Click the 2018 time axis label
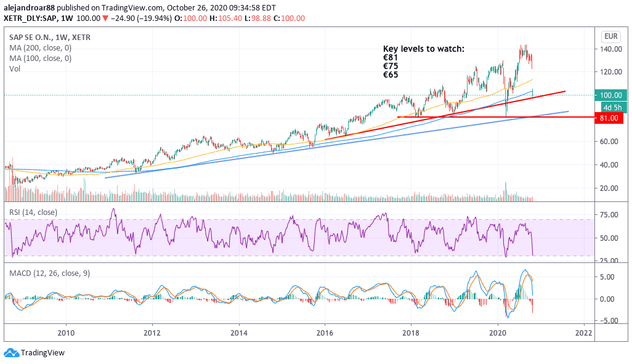This screenshot has height=364, width=632. (411, 333)
